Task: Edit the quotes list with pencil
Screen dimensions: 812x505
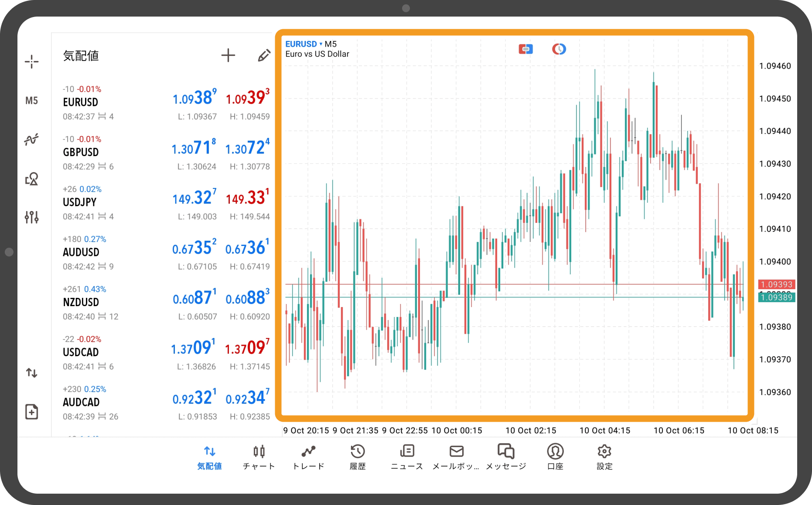Action: tap(264, 55)
